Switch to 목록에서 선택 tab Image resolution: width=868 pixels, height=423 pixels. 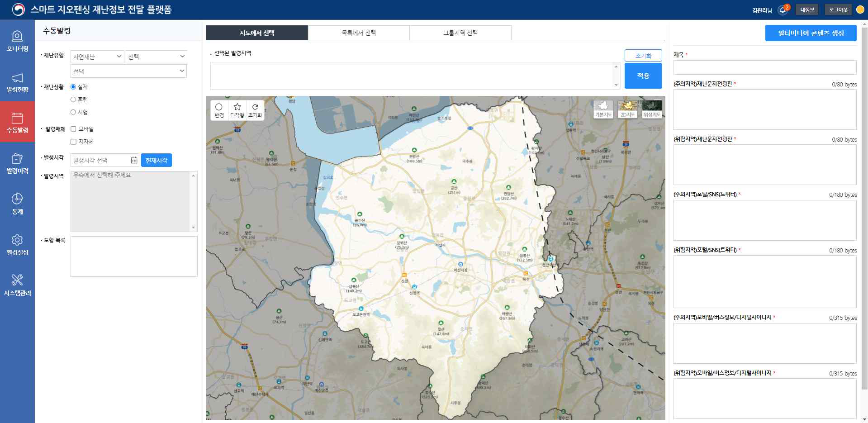pos(359,33)
